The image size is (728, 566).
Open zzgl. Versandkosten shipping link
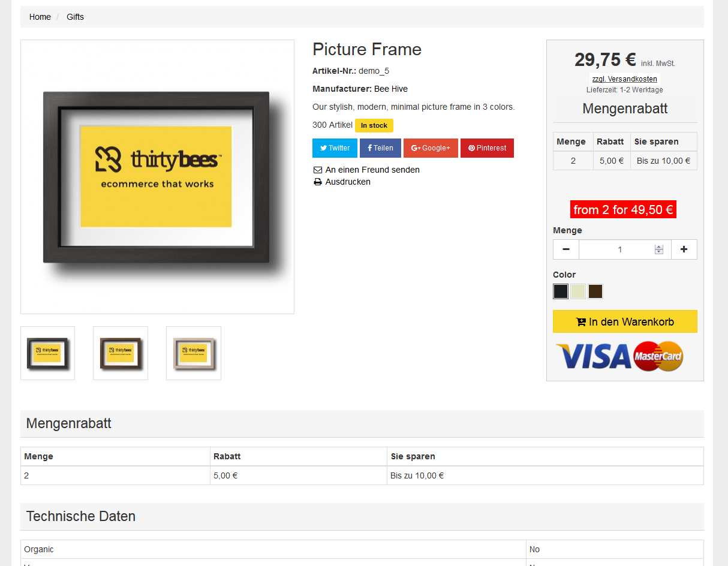click(624, 79)
